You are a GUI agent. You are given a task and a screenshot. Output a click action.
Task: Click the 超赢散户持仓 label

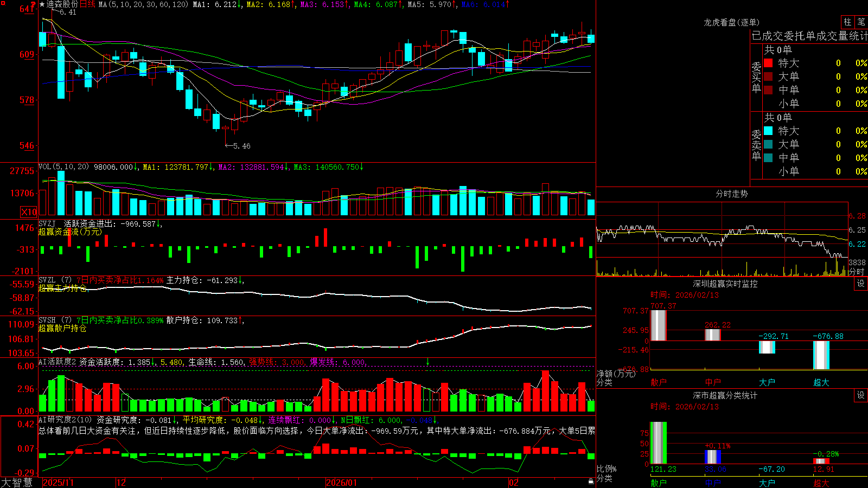click(x=62, y=328)
